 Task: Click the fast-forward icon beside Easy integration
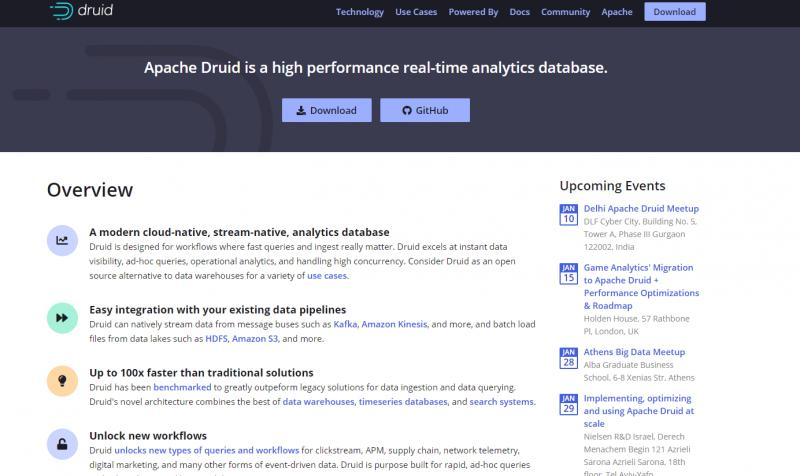tap(62, 318)
